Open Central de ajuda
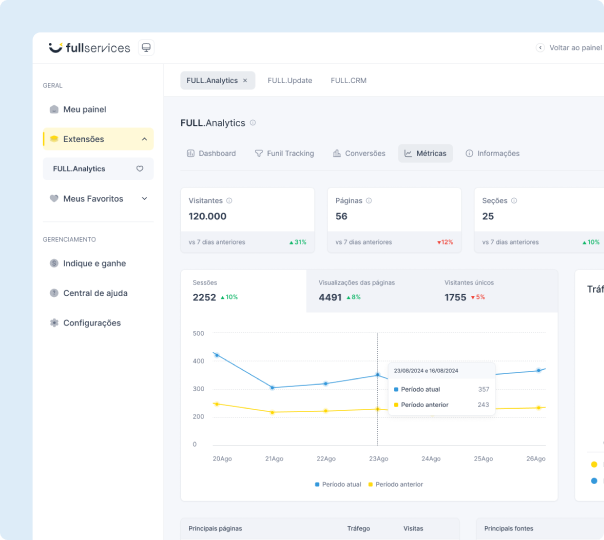 (x=95, y=293)
